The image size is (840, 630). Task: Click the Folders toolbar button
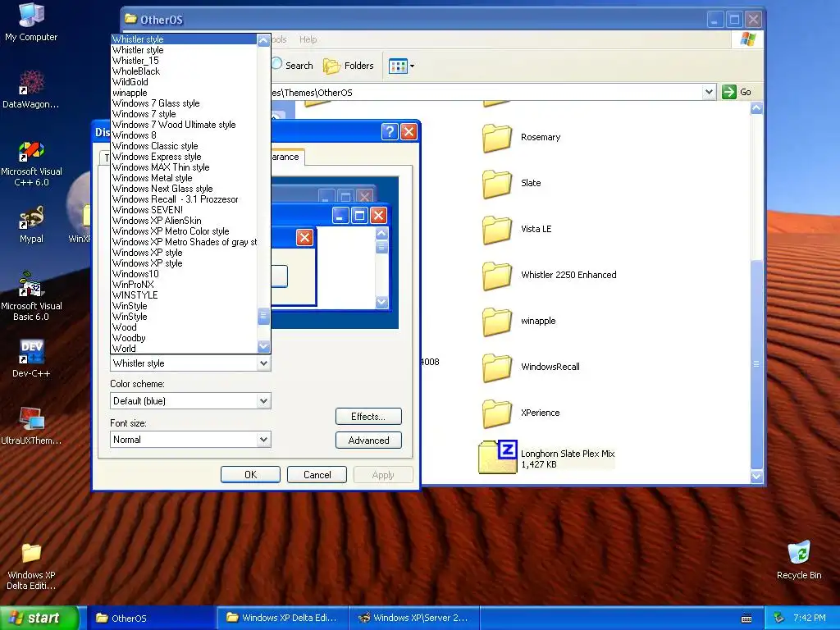348,66
